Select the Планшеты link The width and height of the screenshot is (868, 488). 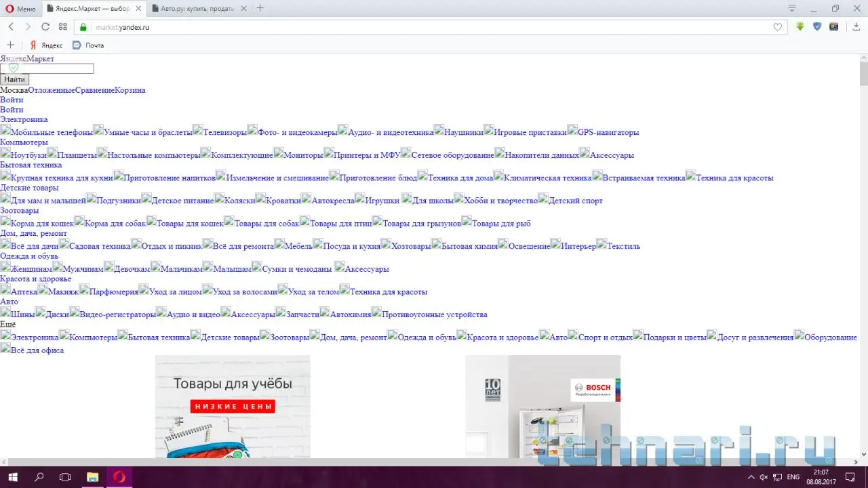(x=77, y=155)
